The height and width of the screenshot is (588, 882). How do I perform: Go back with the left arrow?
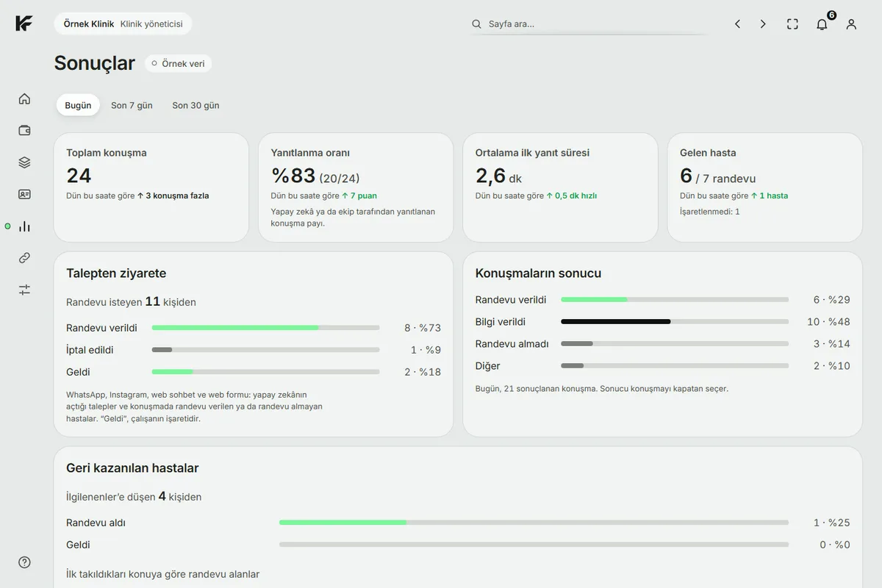click(x=737, y=24)
